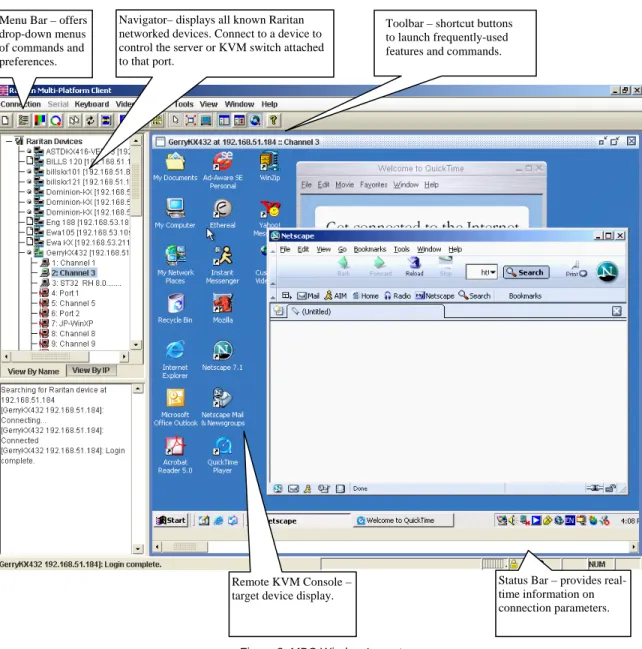Viewport: 642px width, 649px height.
Task: Switch to the View By IP tab
Action: tap(91, 370)
